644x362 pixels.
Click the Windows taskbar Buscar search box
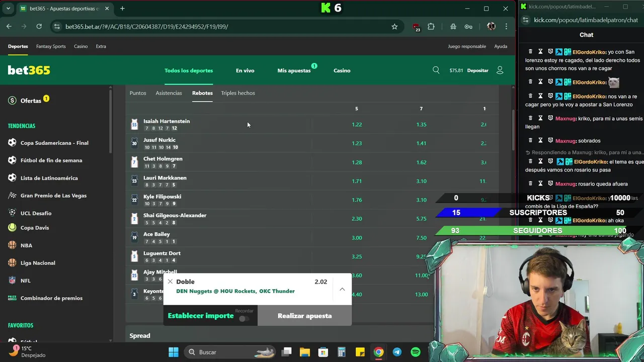[229, 352]
